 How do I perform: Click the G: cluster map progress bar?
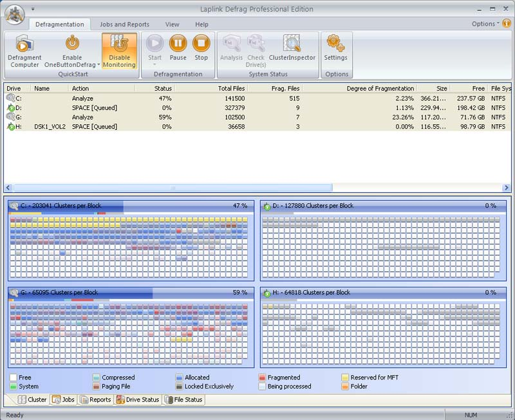(131, 293)
